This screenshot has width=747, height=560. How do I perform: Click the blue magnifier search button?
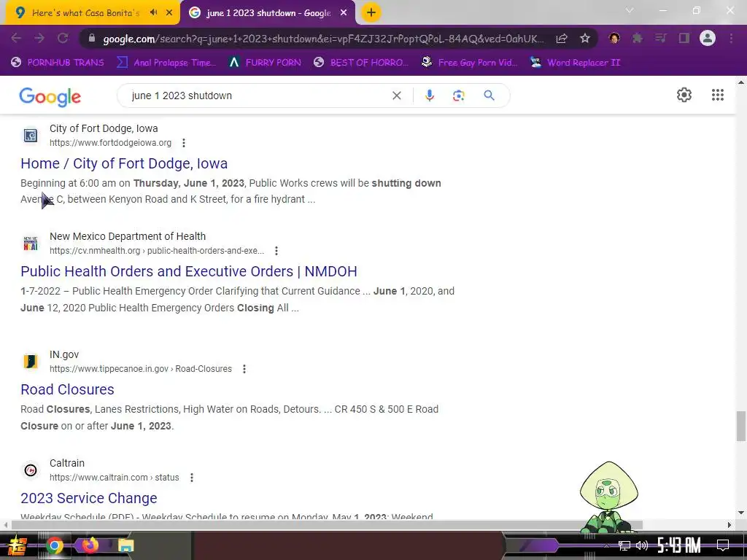pyautogui.click(x=489, y=96)
